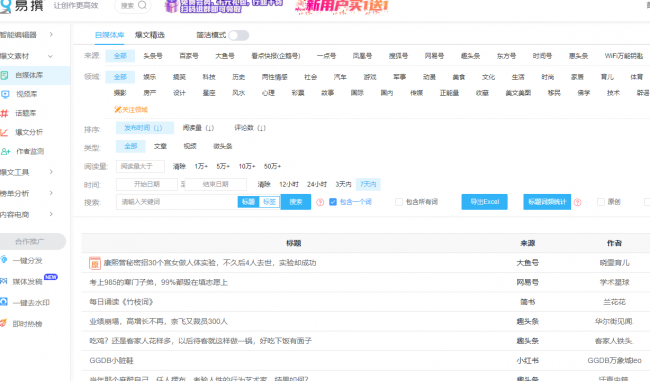Select 正能量 domain filter
650x381 pixels.
click(x=449, y=93)
